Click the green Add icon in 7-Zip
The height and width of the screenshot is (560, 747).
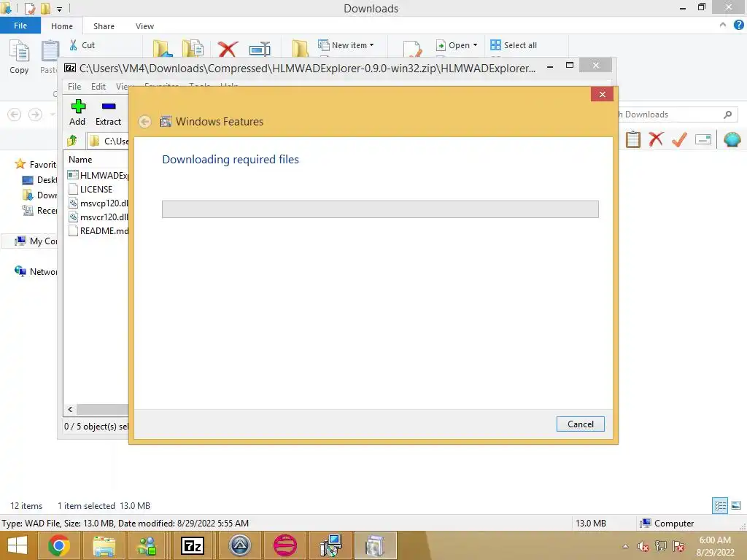77,106
